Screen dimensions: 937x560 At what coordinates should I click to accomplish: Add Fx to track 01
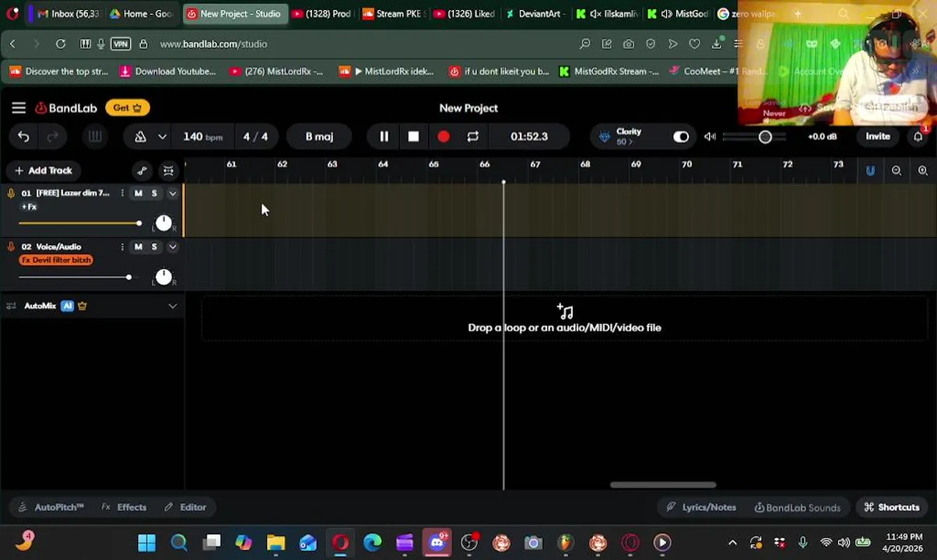[x=29, y=207]
